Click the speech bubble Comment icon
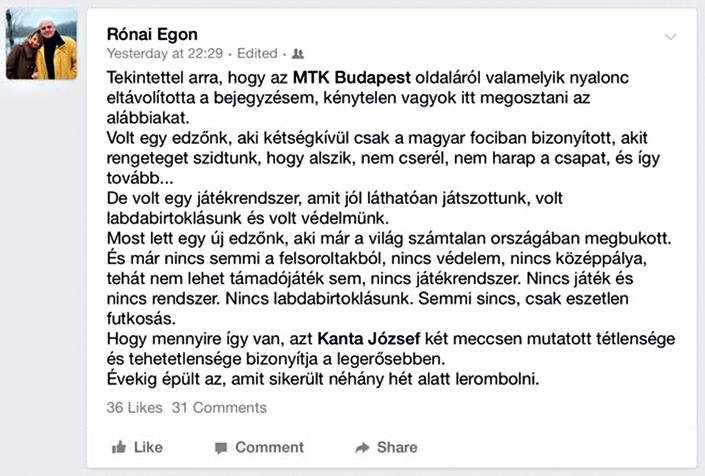Viewport: 705px width, 476px height. pyautogui.click(x=221, y=448)
